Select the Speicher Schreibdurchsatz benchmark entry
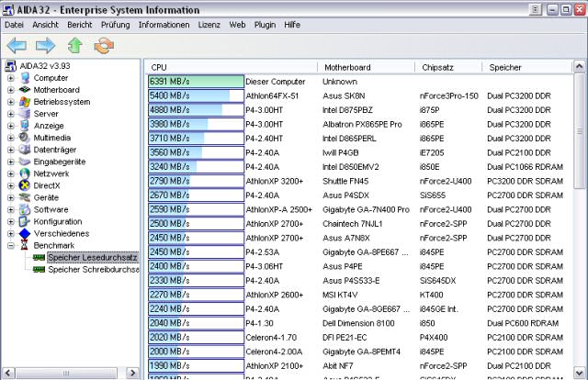The height and width of the screenshot is (380, 588). pyautogui.click(x=94, y=270)
